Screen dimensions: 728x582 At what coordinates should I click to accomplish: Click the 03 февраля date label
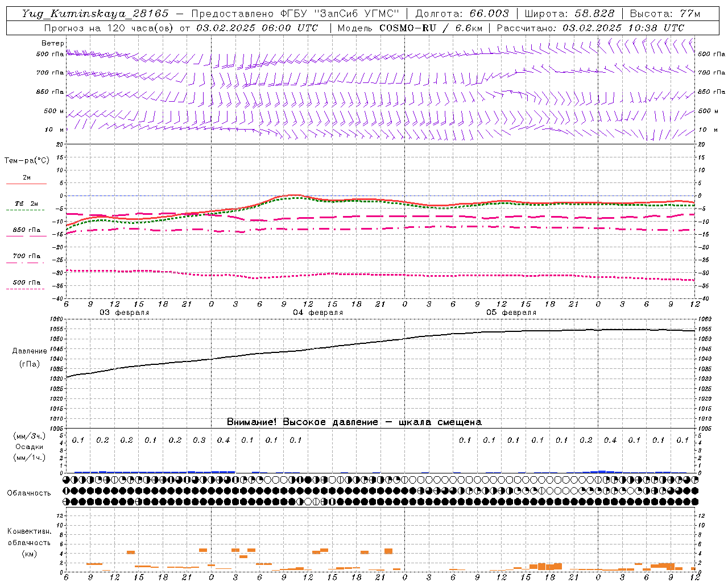pos(125,313)
